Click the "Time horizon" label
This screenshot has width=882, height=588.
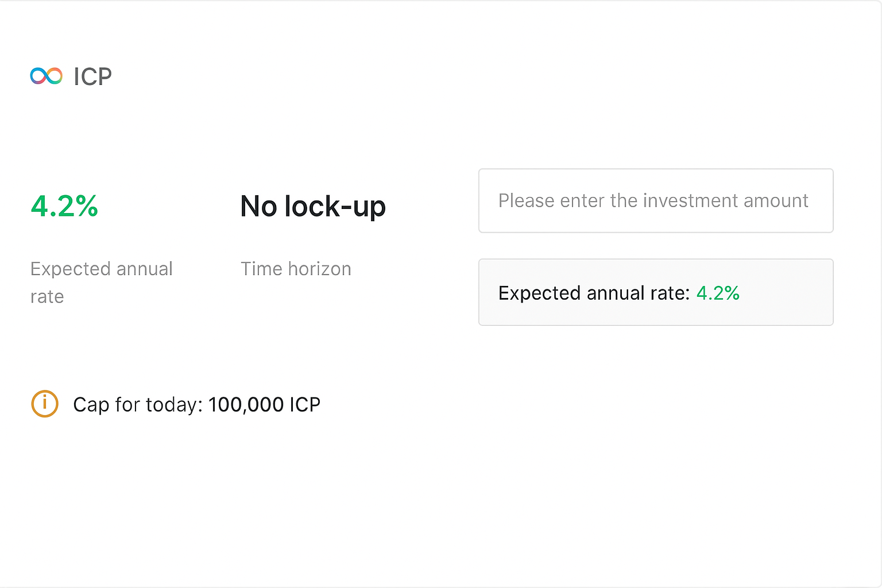click(296, 269)
